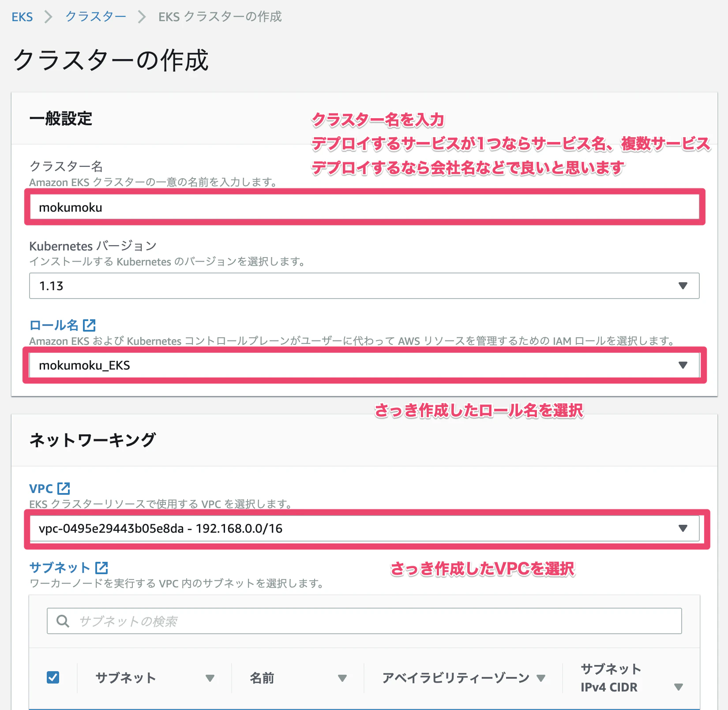
Task: Open the mokumoku_EKS role dropdown
Action: click(364, 365)
